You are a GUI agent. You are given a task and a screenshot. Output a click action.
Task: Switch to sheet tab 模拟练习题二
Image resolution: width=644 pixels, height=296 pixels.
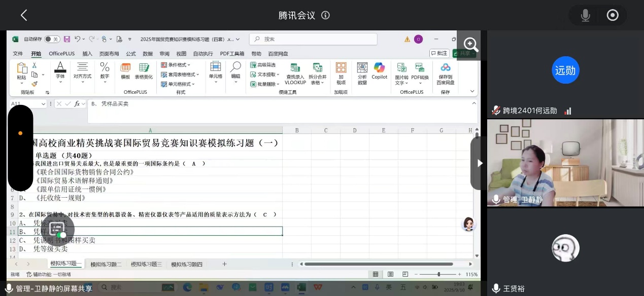106,265
